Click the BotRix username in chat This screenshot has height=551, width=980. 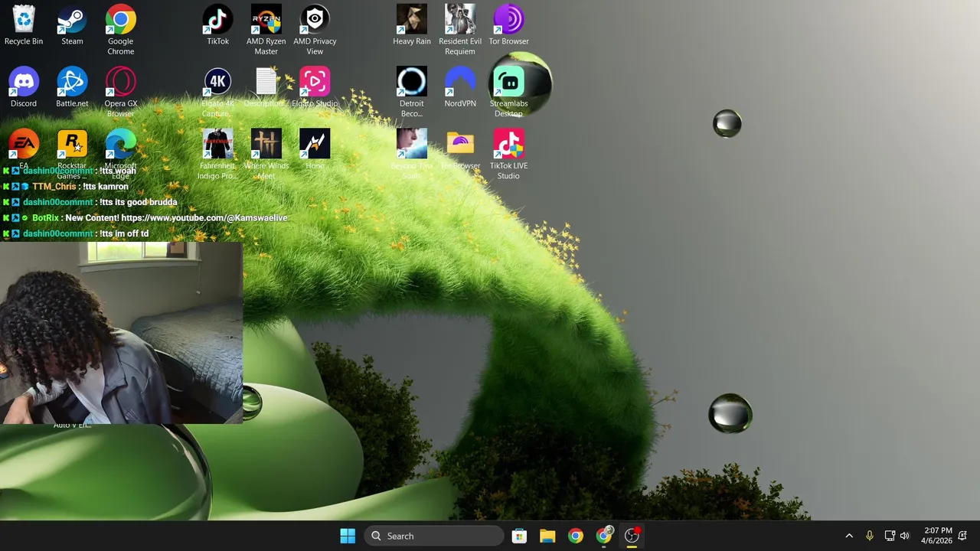(46, 218)
